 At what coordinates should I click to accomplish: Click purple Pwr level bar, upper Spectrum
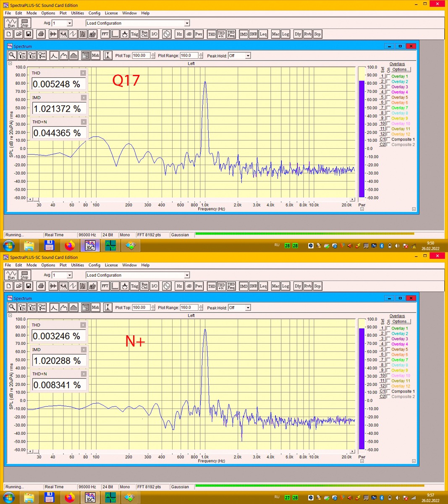click(x=362, y=139)
